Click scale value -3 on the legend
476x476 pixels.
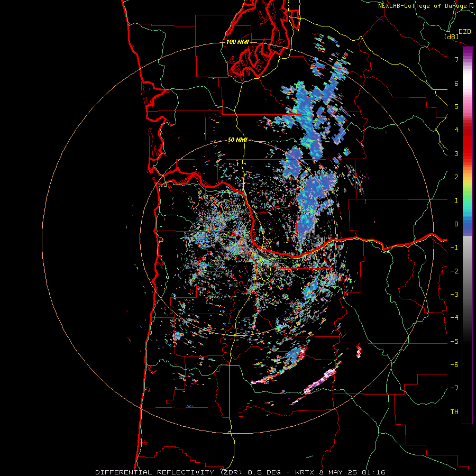pos(454,295)
